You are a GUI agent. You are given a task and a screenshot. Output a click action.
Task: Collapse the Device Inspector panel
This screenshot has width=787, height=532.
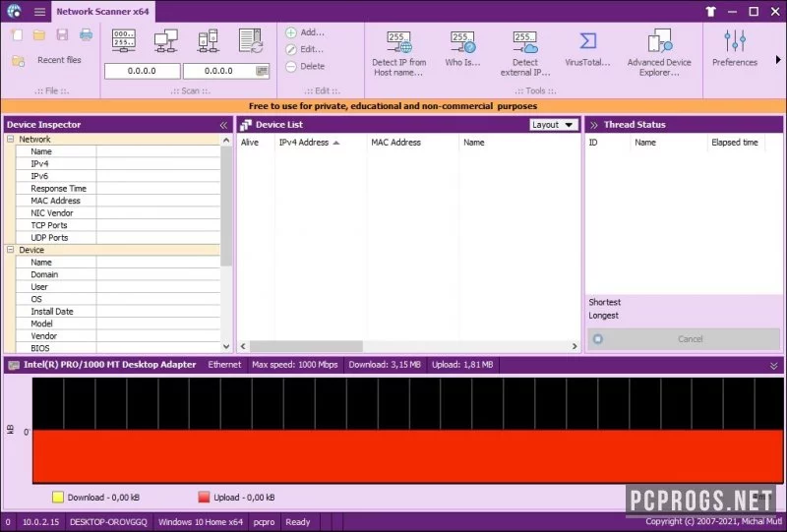click(x=223, y=125)
